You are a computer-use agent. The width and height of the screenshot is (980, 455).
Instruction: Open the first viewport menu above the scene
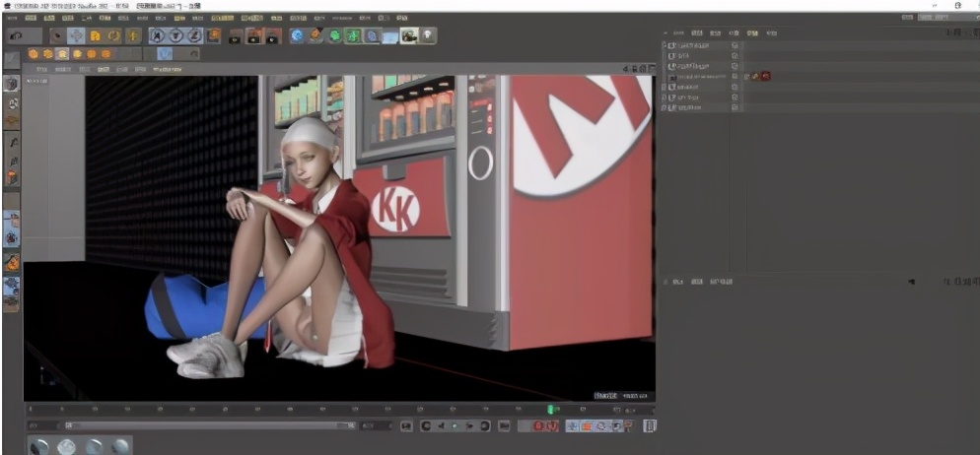pos(42,70)
